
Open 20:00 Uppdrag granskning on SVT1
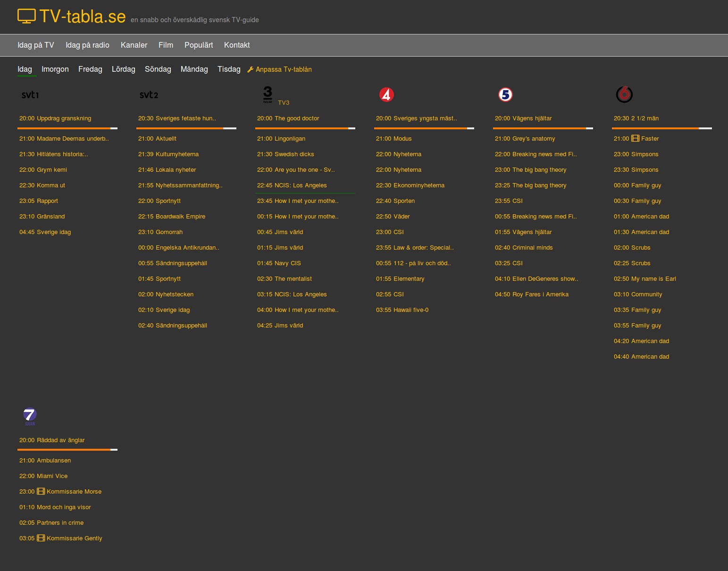click(55, 118)
